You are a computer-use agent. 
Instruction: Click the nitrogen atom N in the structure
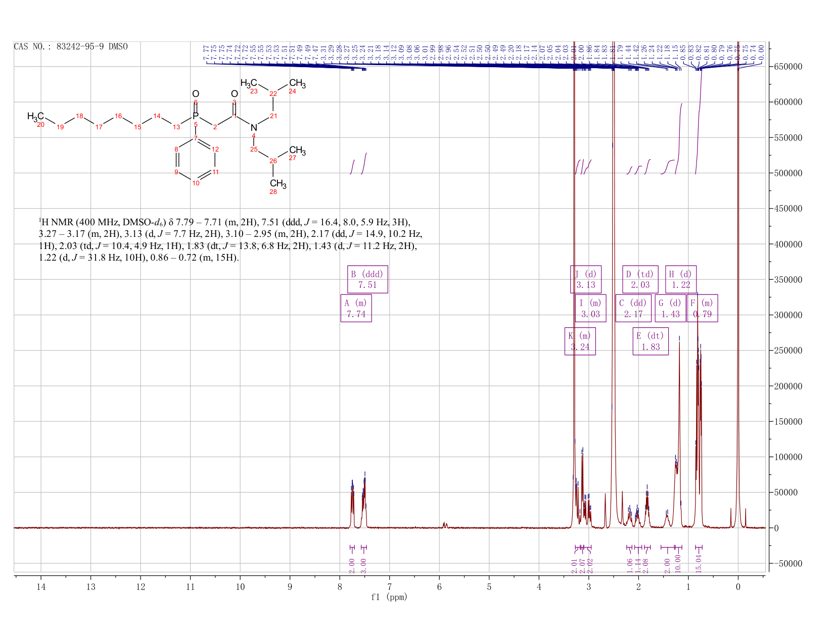[x=254, y=127]
